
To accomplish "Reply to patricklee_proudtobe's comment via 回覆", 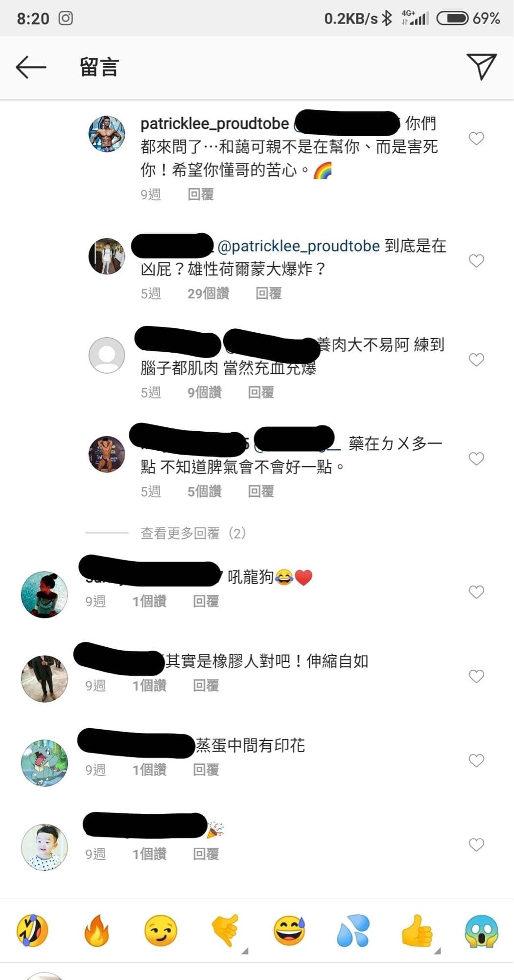I will pyautogui.click(x=201, y=195).
